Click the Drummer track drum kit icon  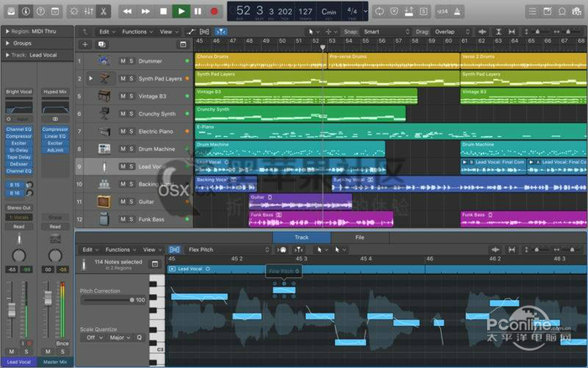[x=103, y=61]
